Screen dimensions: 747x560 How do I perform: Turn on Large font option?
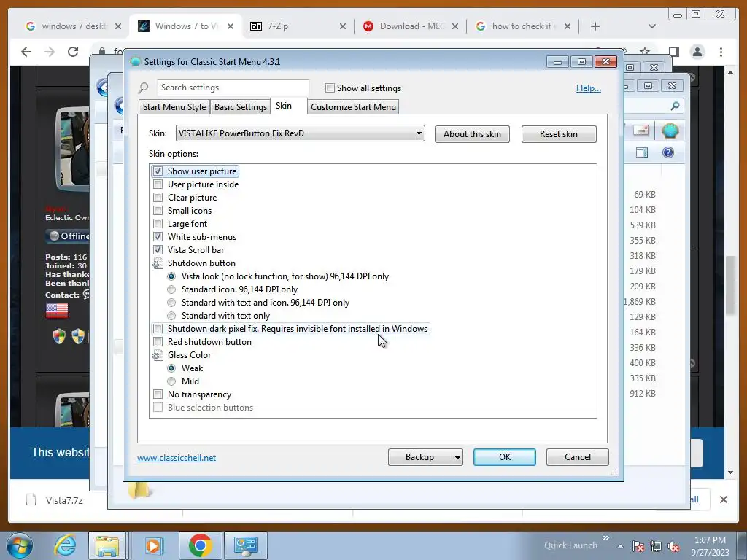[158, 223]
